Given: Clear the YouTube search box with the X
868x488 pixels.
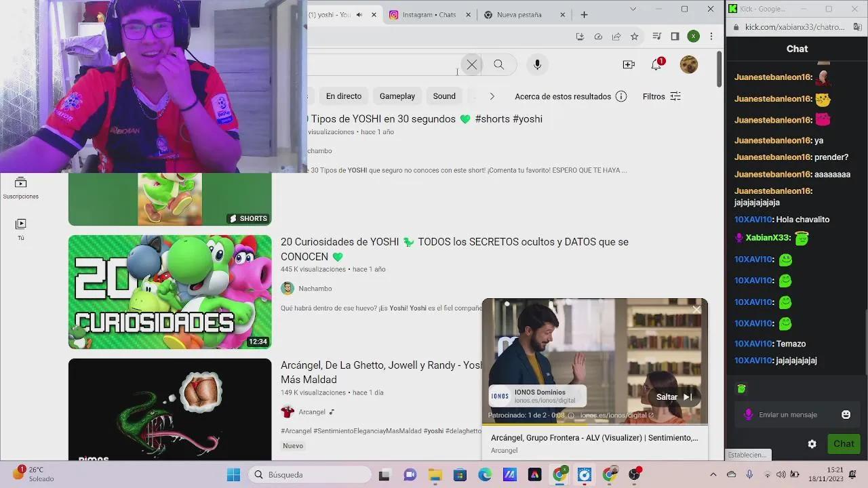Looking at the screenshot, I should [472, 64].
